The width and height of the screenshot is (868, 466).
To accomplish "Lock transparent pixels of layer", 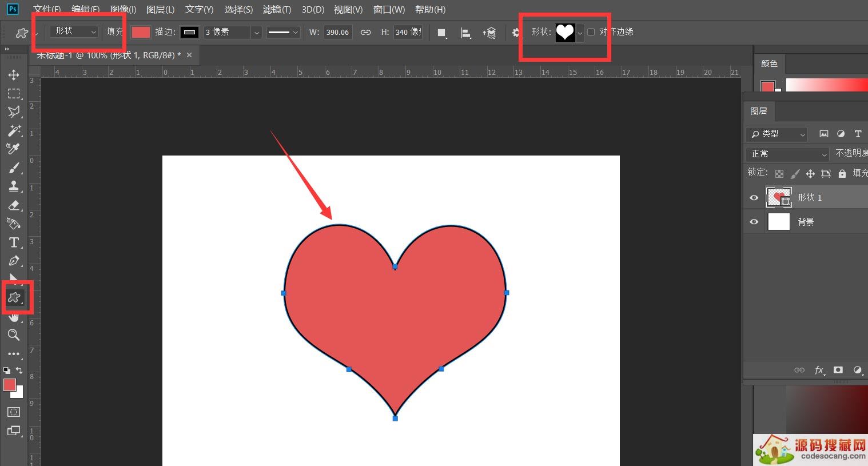I will point(779,173).
